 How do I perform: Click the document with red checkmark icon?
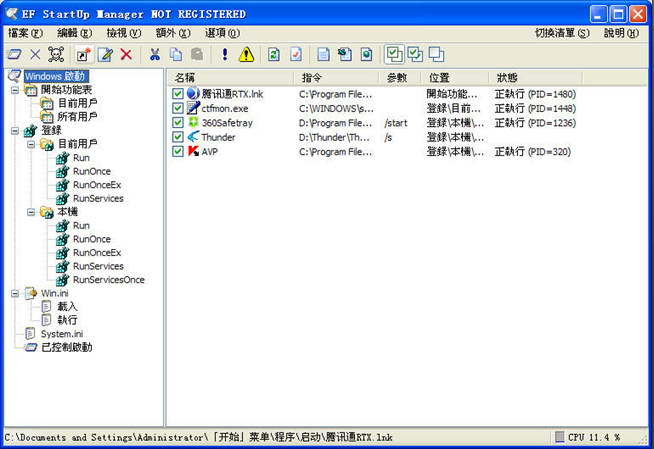click(x=296, y=54)
